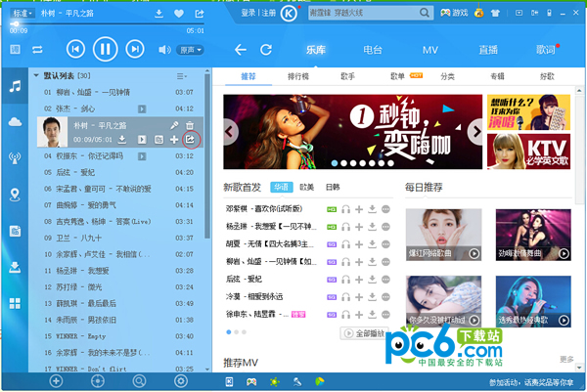Collapse the 默认列表 playlist
Viewport: 587px width, 392px height.
37,75
